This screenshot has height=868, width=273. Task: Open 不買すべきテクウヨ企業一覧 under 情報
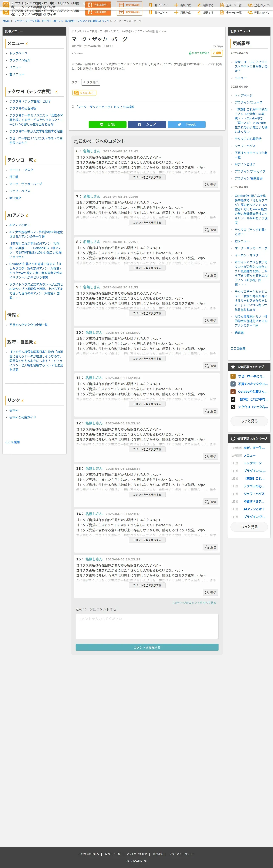click(29, 325)
